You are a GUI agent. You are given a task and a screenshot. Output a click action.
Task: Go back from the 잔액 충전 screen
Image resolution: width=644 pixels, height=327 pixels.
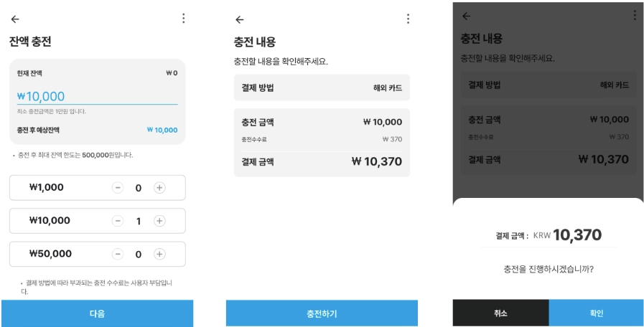pos(15,19)
